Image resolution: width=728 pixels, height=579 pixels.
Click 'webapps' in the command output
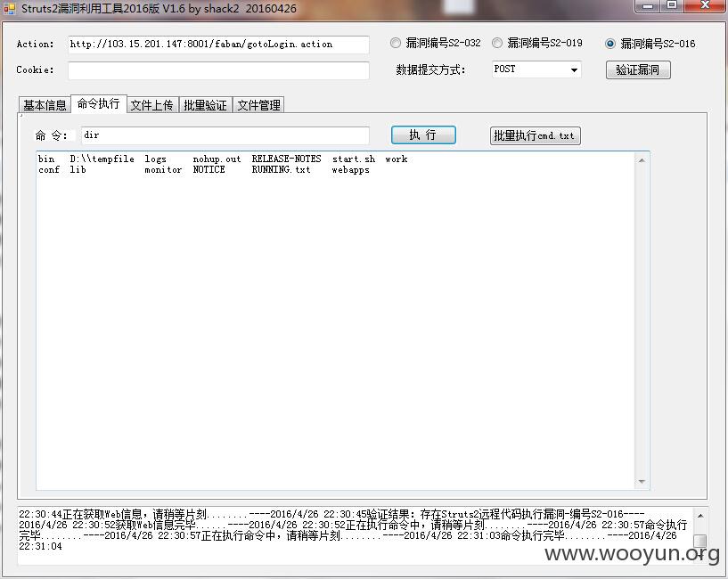coord(350,170)
